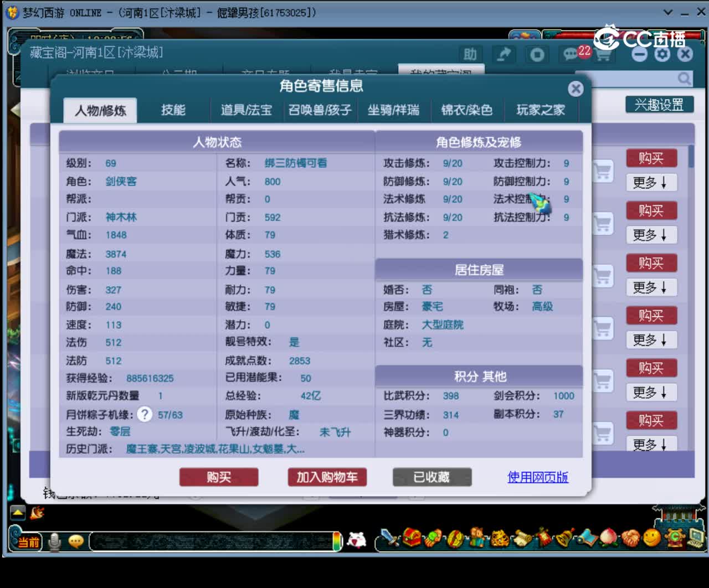Click the round stop-square icon in header
The width and height of the screenshot is (709, 588).
click(x=537, y=54)
